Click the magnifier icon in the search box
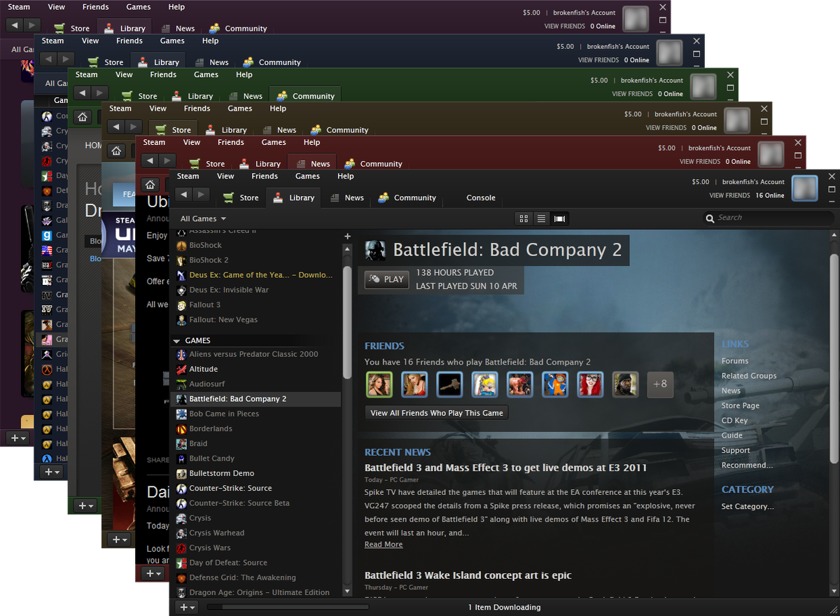This screenshot has height=616, width=840. (711, 218)
